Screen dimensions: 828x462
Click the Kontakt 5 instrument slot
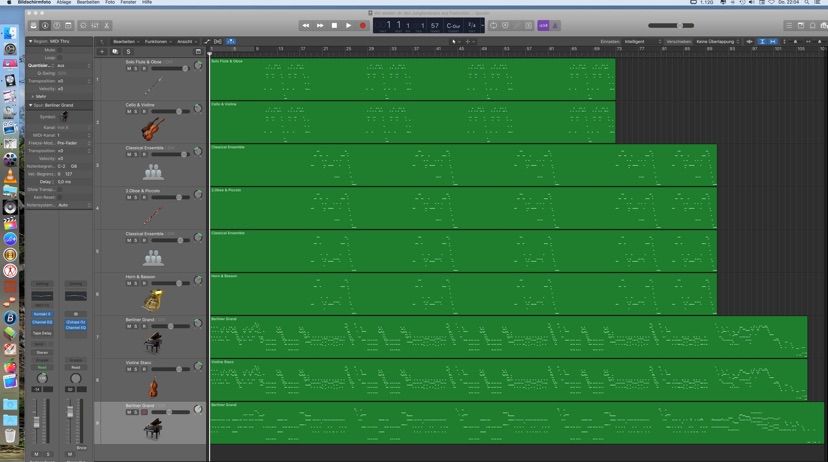42,314
